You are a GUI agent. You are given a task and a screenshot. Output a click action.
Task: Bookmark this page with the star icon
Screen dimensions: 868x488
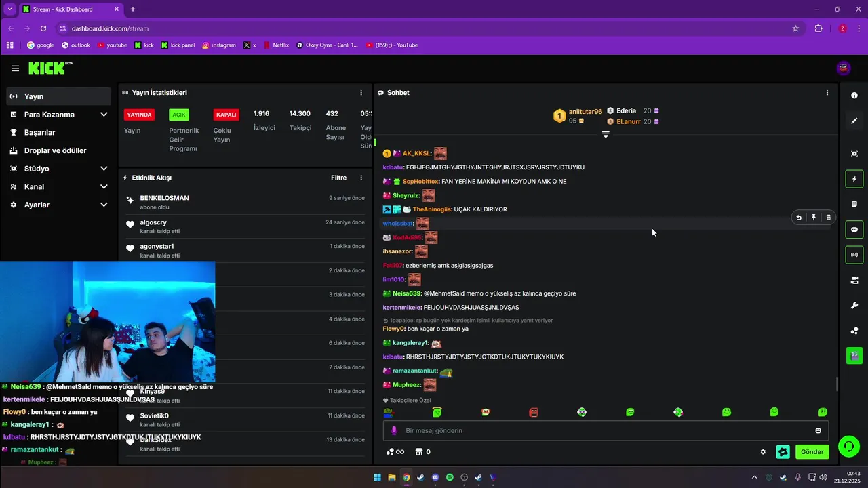point(795,28)
